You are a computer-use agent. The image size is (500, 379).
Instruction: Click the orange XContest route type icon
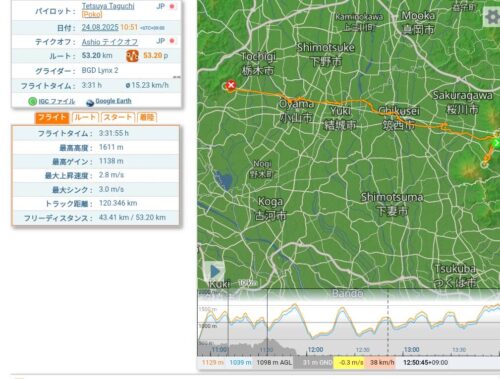(x=132, y=56)
